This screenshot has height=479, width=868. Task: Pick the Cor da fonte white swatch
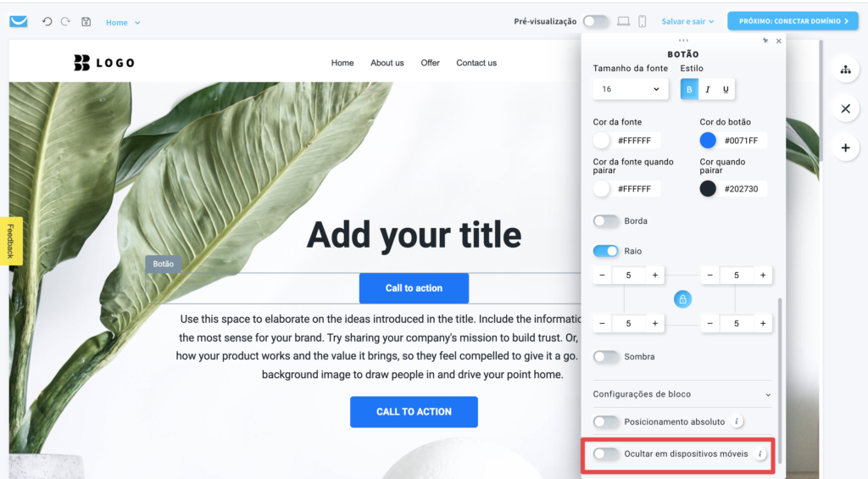(601, 141)
